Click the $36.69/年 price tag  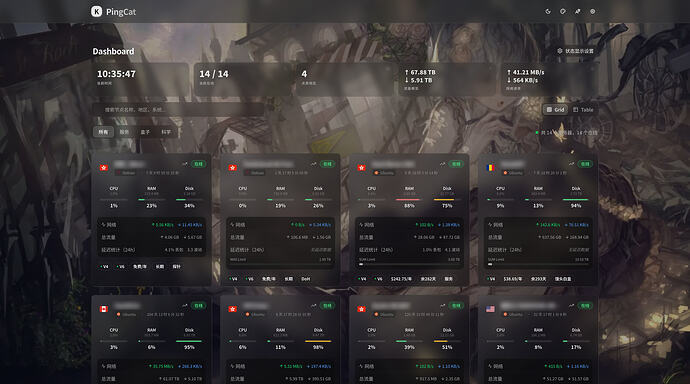click(x=513, y=279)
